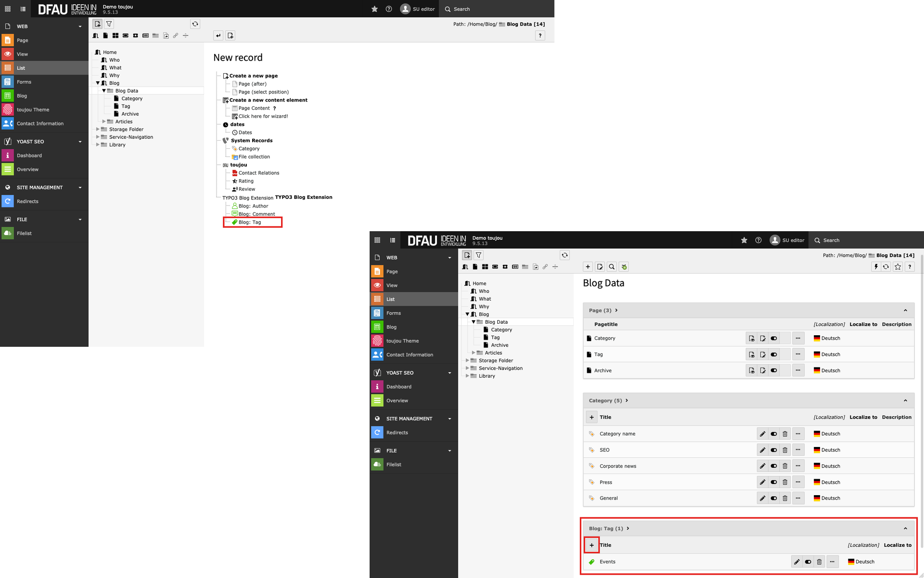Click Page (select position) link
Image resolution: width=924 pixels, height=578 pixels.
pyautogui.click(x=263, y=92)
